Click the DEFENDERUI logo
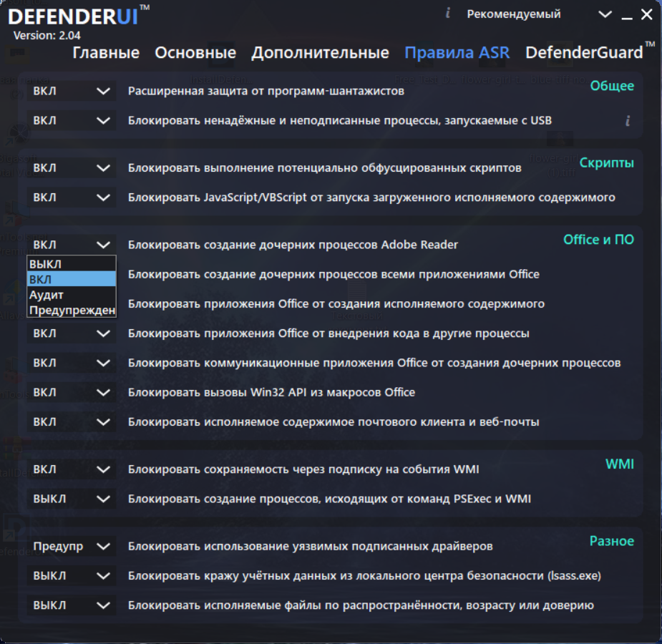The image size is (662, 644). click(x=79, y=17)
